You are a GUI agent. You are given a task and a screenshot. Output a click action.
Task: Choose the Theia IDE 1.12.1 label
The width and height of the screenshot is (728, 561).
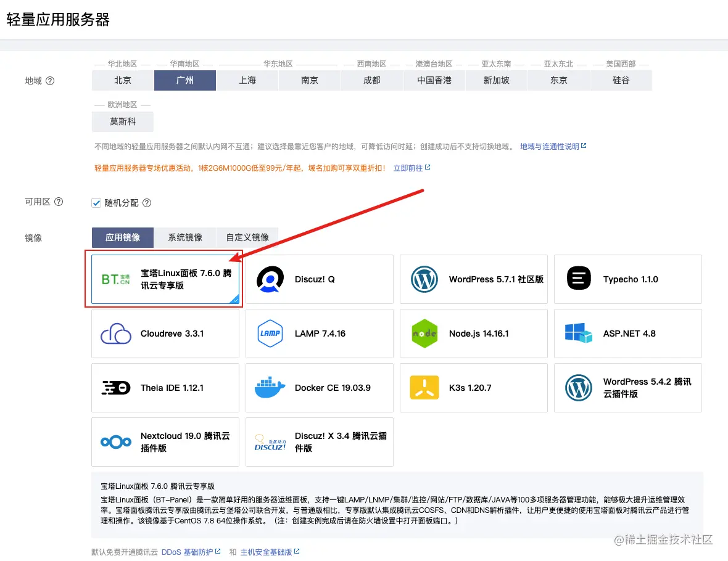172,388
